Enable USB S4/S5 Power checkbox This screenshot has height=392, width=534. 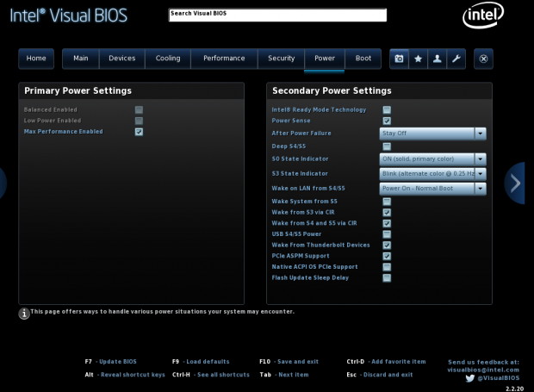pos(387,234)
